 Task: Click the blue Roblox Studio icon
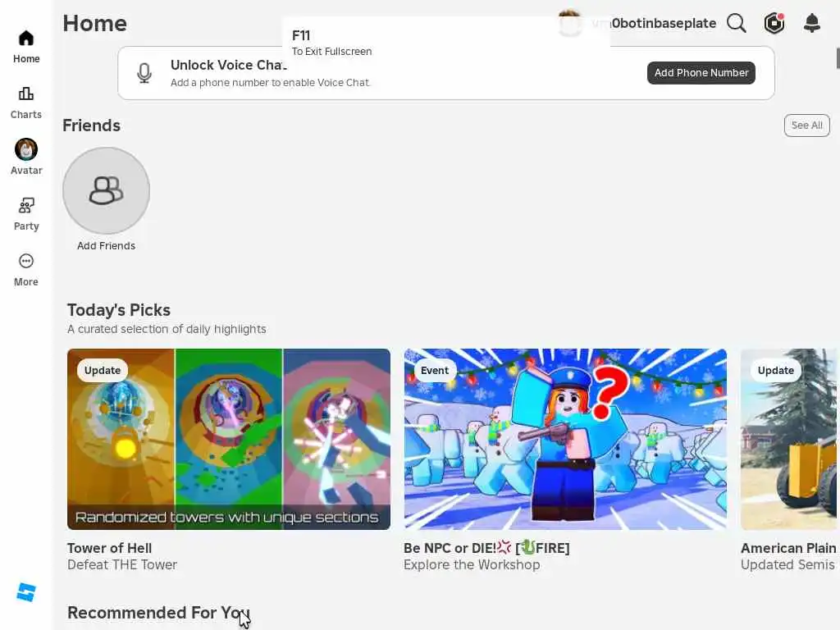(26, 592)
